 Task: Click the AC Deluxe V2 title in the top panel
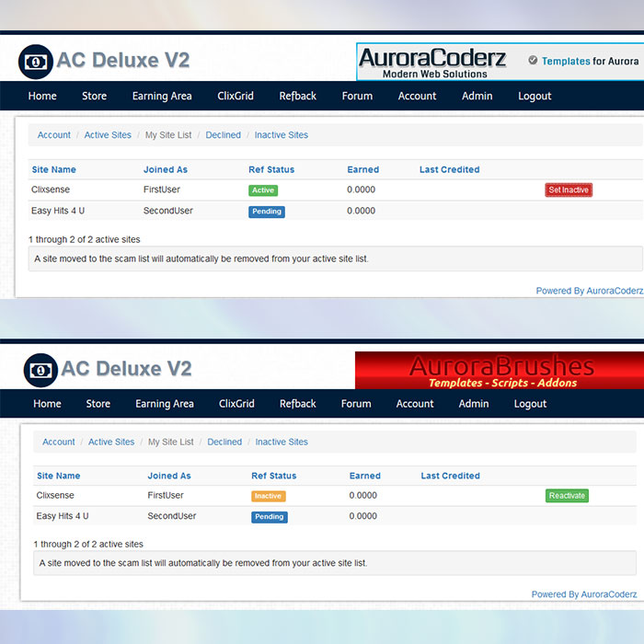click(123, 61)
